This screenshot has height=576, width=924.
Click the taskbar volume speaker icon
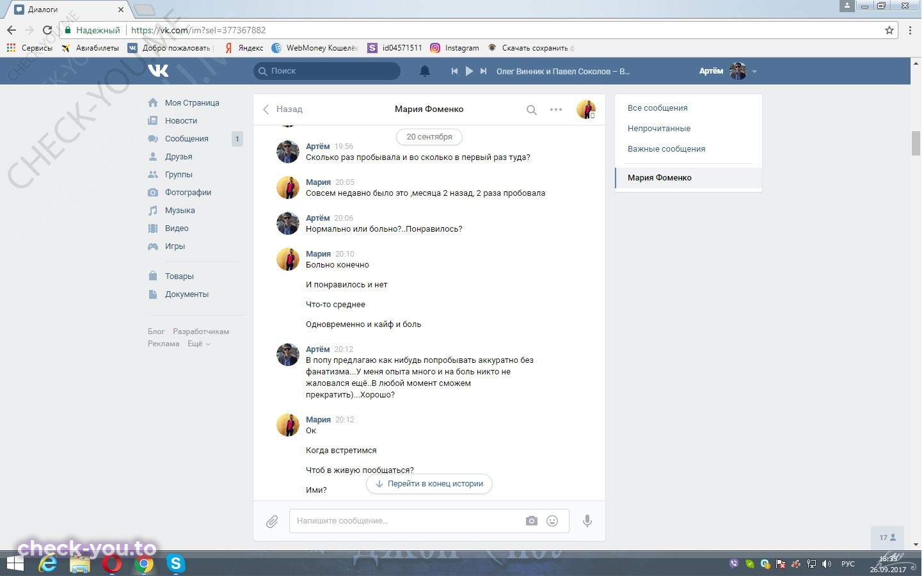(x=827, y=564)
